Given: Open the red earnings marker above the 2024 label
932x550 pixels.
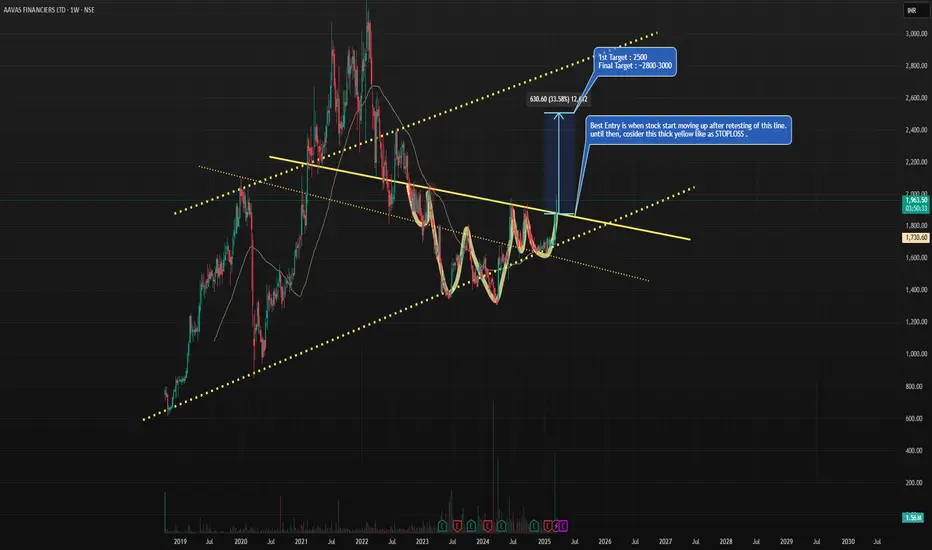Looking at the screenshot, I should click(x=487, y=526).
